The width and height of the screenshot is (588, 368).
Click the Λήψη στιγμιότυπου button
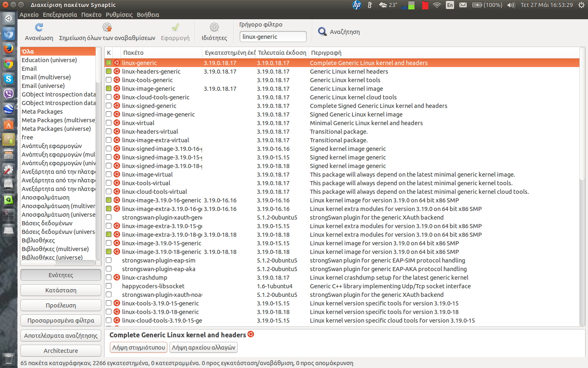(x=138, y=348)
